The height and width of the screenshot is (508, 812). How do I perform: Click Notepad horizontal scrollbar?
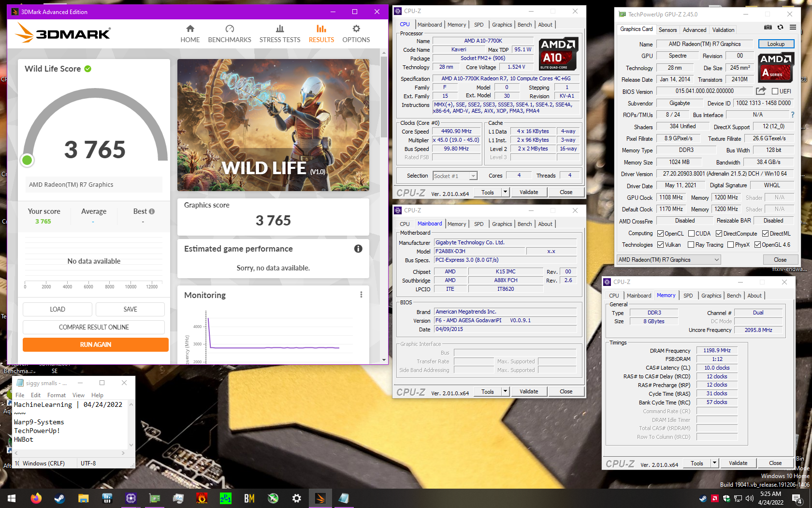click(x=69, y=453)
